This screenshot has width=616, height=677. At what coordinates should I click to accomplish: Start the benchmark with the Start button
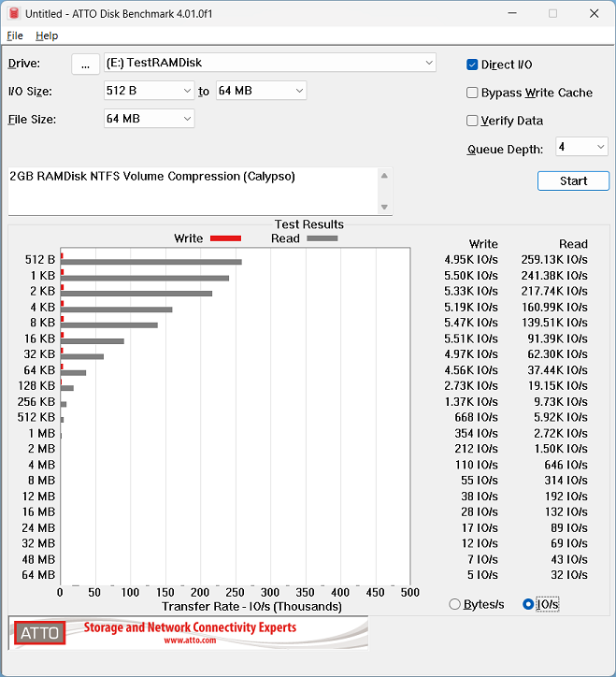point(573,180)
